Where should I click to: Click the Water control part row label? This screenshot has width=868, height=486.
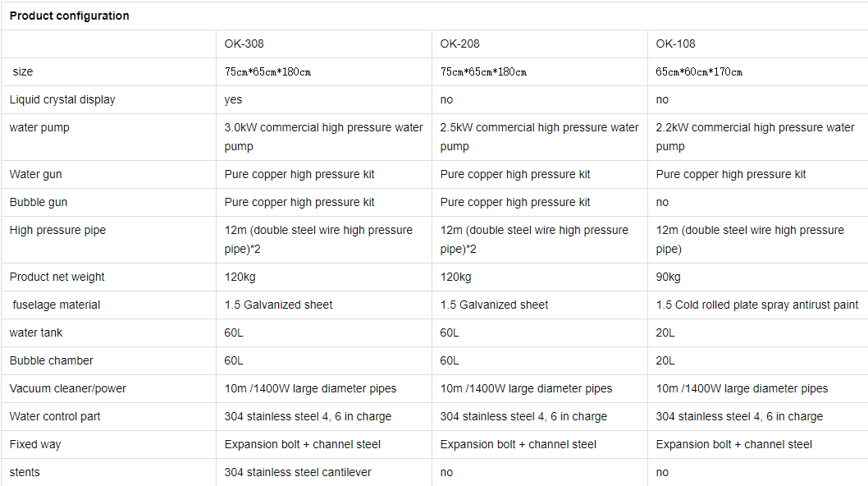(55, 416)
